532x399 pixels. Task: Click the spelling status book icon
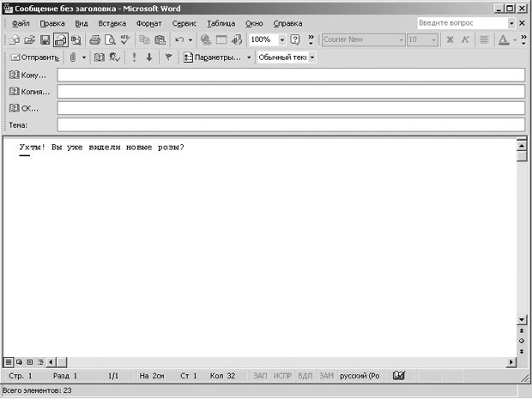[398, 376]
